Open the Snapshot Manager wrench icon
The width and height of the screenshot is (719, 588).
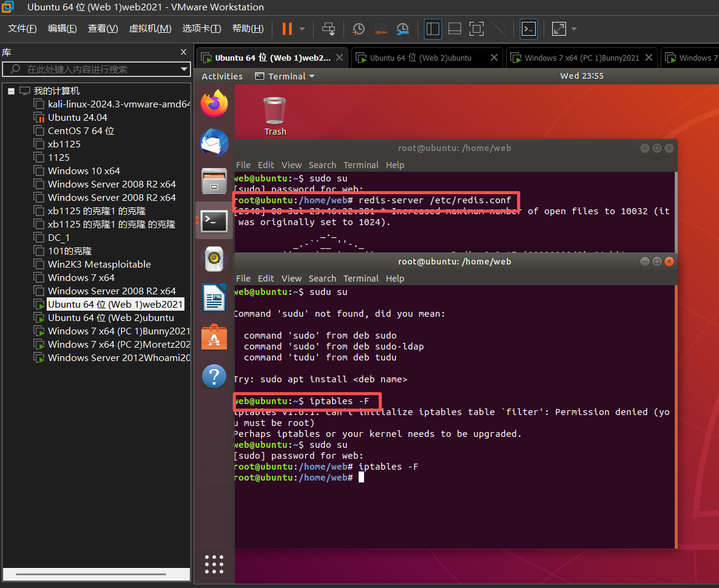pyautogui.click(x=402, y=29)
